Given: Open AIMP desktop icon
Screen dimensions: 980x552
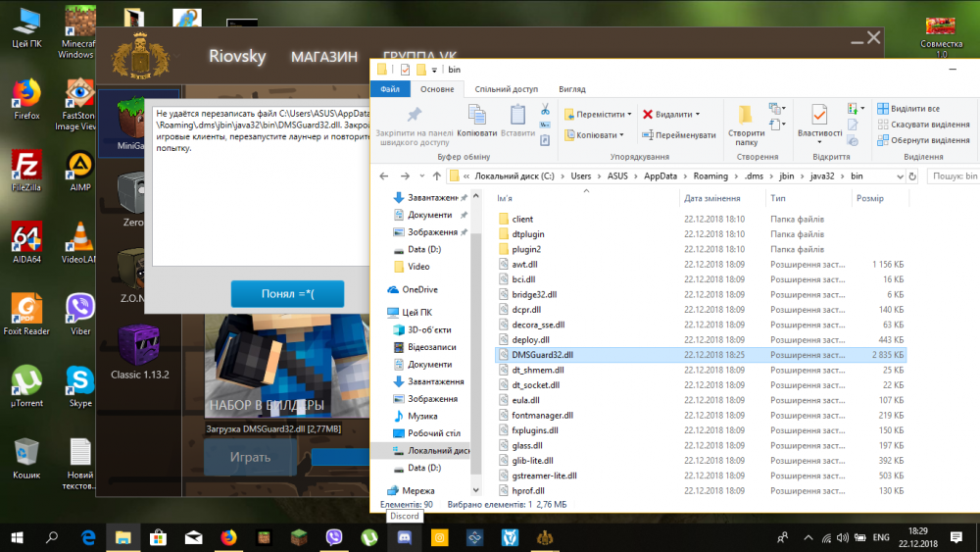Looking at the screenshot, I should (x=80, y=170).
